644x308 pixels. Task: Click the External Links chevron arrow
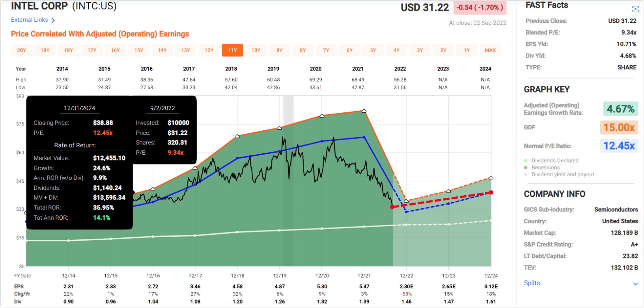tap(53, 20)
